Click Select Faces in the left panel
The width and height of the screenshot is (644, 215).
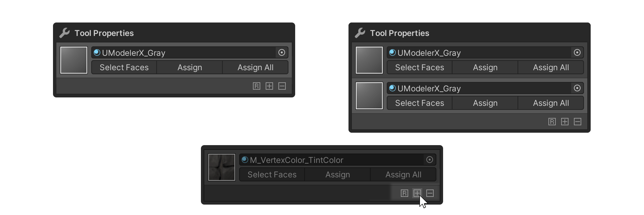click(124, 68)
